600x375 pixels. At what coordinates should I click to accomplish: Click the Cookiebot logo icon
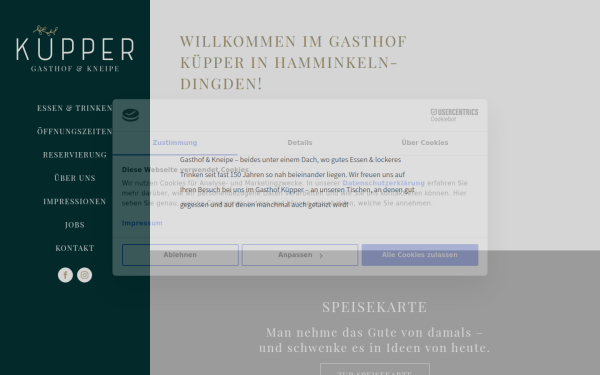point(130,115)
